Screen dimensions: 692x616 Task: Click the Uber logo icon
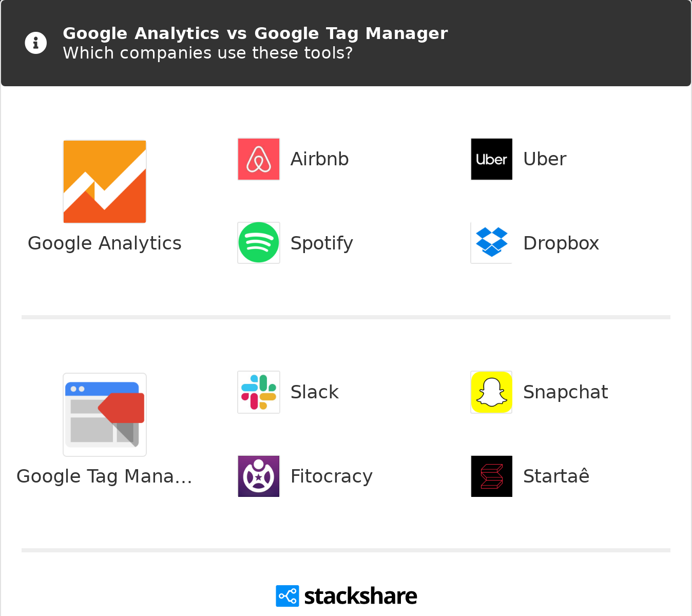click(491, 159)
